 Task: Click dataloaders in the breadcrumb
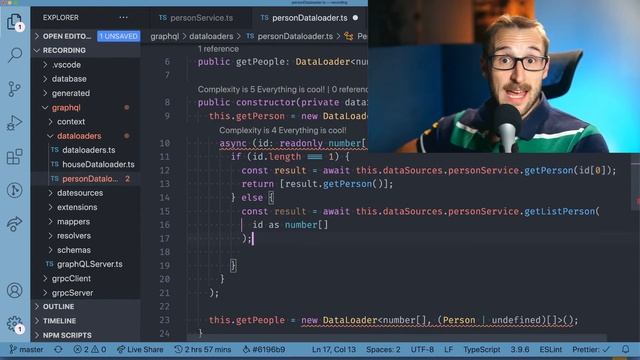(x=211, y=36)
